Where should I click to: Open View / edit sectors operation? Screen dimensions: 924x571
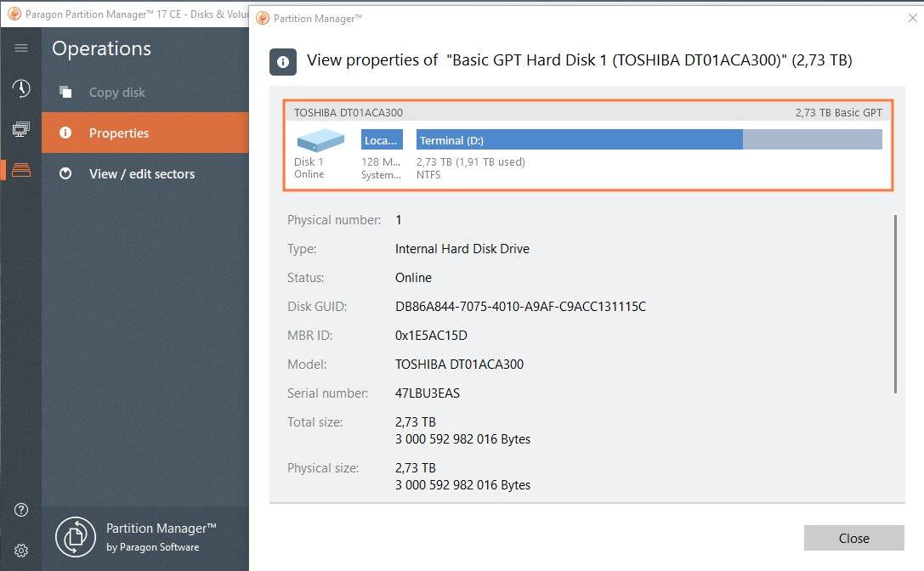145,173
